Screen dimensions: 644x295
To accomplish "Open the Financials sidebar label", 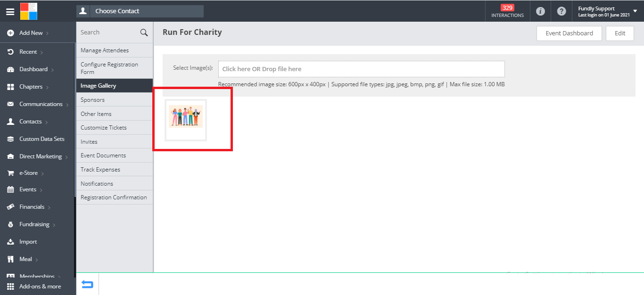I will click(32, 207).
